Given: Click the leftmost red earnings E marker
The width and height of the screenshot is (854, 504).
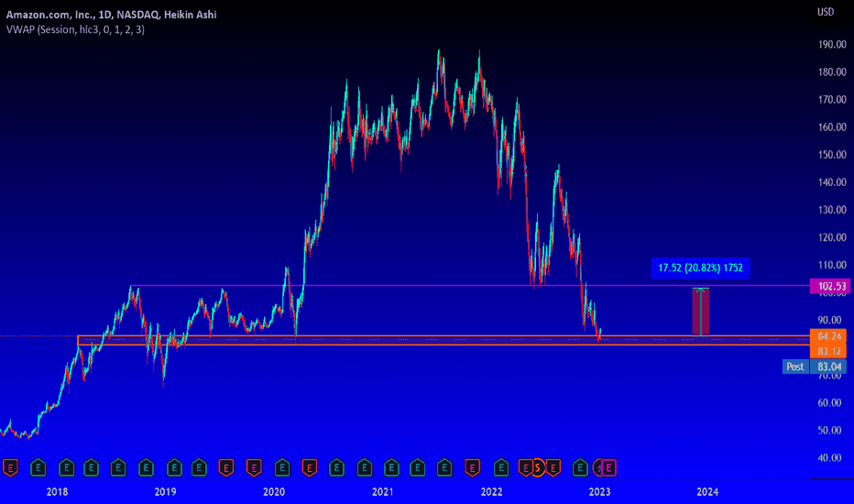Looking at the screenshot, I should click(x=10, y=467).
